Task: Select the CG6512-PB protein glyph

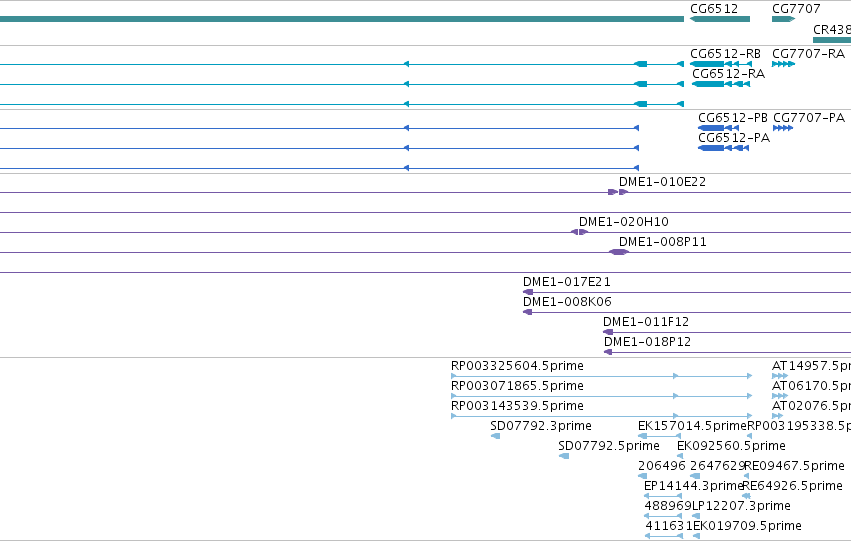Action: 719,128
